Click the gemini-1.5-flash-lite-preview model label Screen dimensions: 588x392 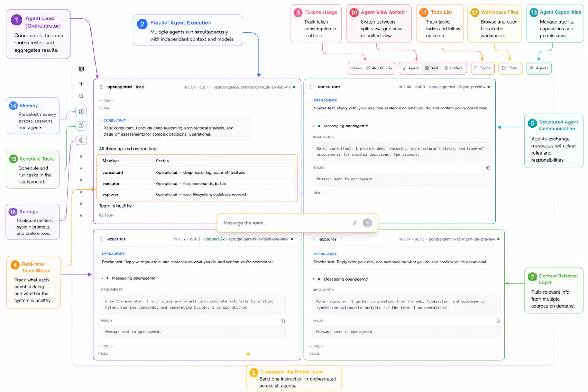click(462, 239)
